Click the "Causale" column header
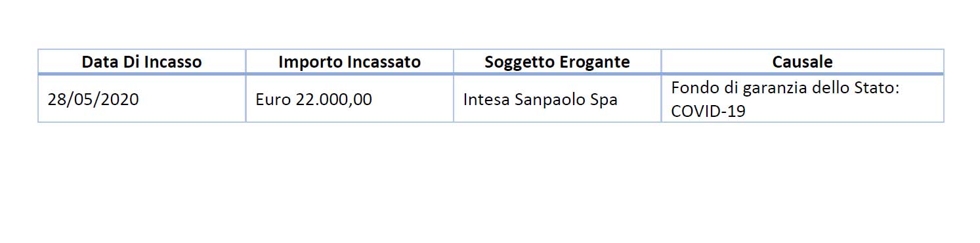This screenshot has width=980, height=243. pyautogui.click(x=802, y=62)
